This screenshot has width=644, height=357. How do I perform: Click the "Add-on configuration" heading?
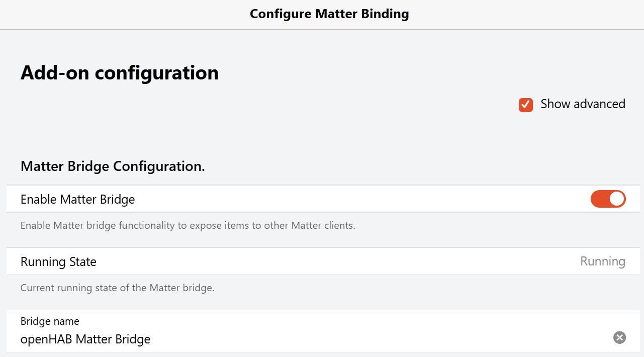(120, 73)
